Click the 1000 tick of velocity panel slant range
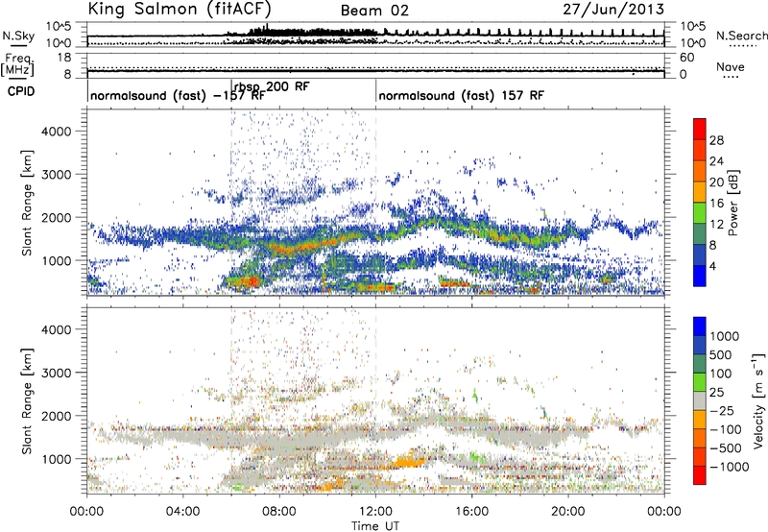Image resolution: width=768 pixels, height=532 pixels. point(56,459)
